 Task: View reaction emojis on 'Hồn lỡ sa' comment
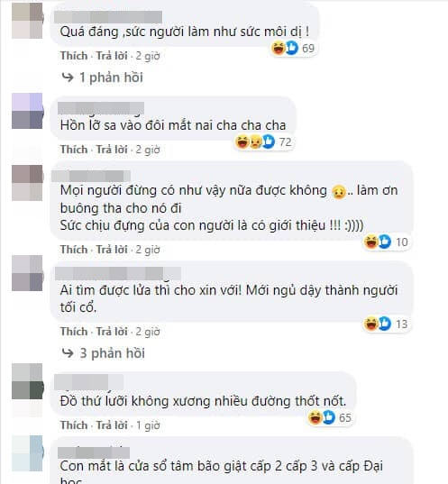(x=263, y=142)
